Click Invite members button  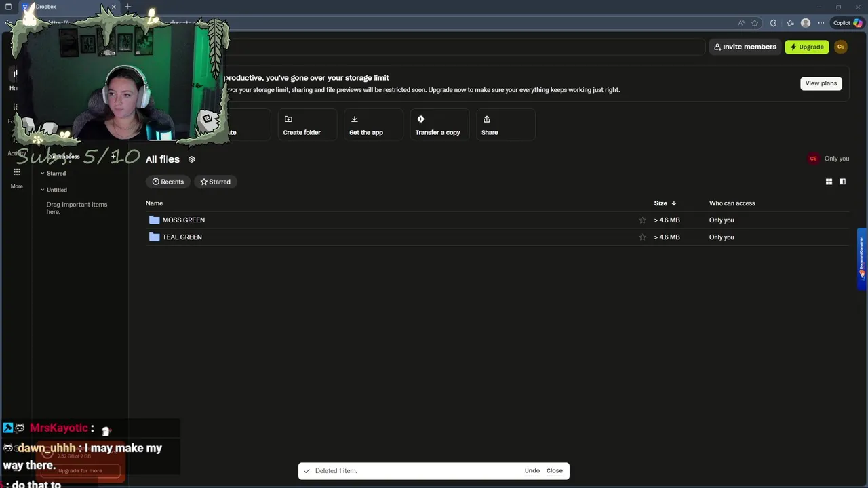click(x=745, y=47)
